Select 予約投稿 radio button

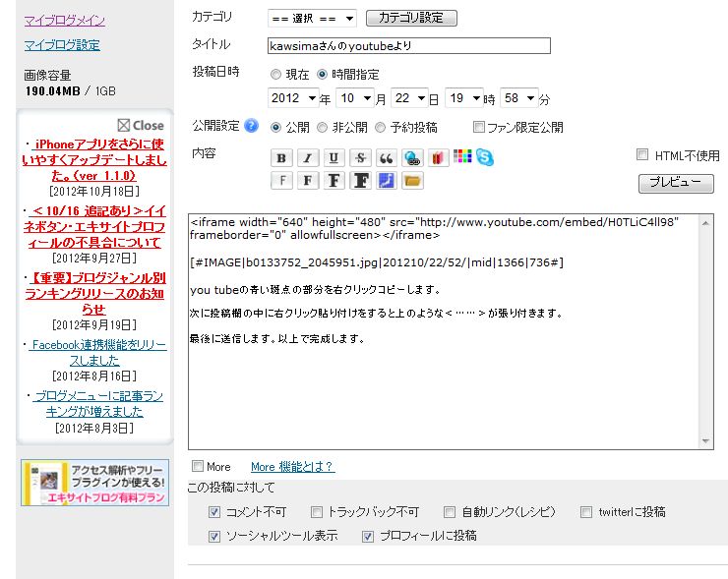381,127
